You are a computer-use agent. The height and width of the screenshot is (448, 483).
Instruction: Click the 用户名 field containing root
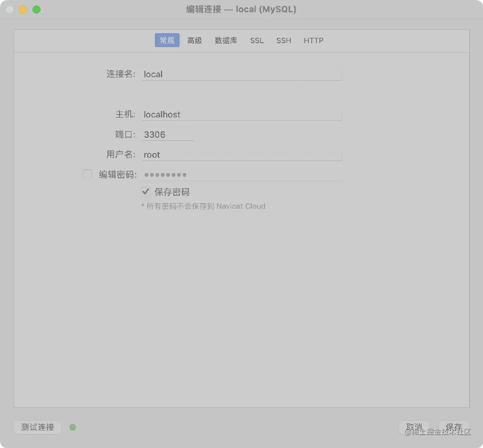242,154
